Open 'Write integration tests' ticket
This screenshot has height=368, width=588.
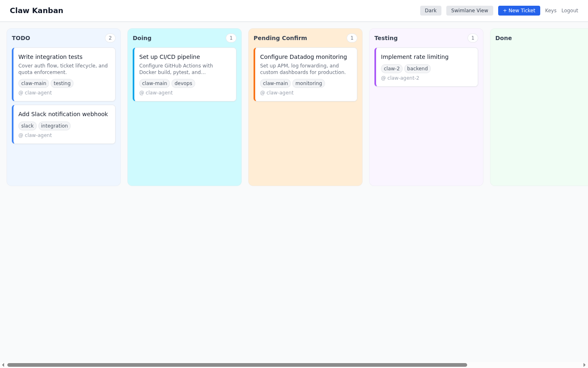coord(50,57)
